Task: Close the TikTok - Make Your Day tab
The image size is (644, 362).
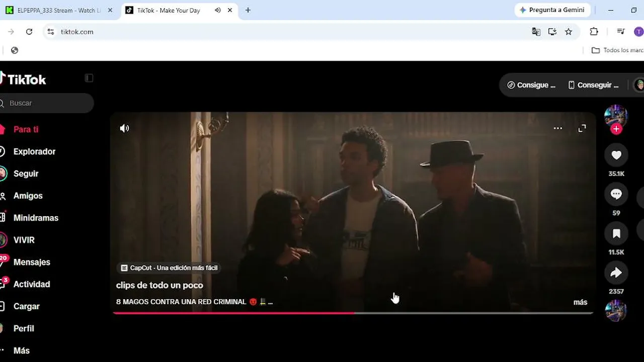Action: tap(230, 10)
